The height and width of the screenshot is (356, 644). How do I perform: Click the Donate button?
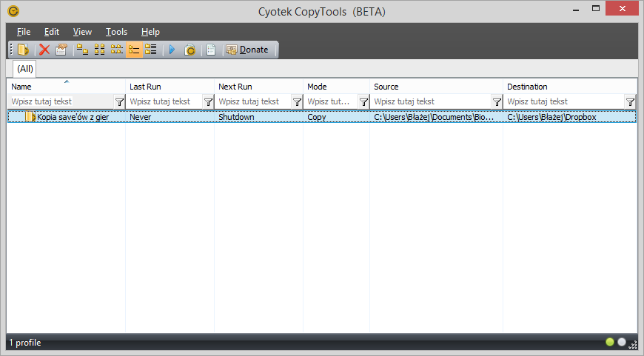coord(248,50)
